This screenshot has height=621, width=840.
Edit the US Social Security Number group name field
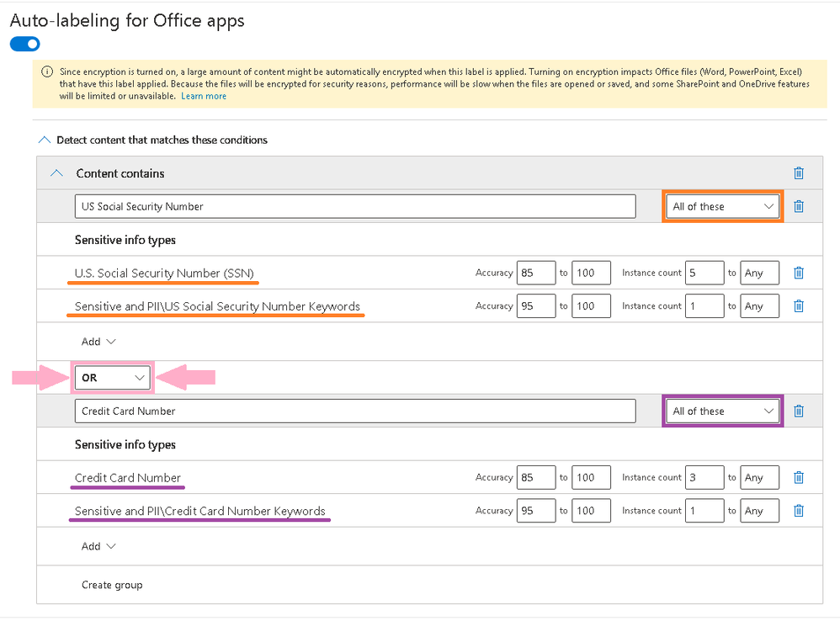point(355,207)
